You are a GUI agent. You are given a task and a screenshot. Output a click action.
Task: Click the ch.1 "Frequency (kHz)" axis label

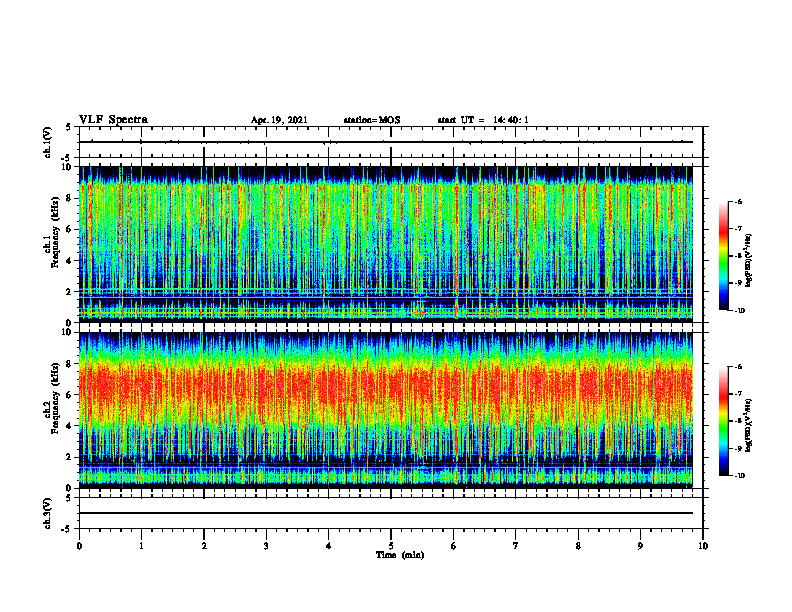tap(55, 233)
